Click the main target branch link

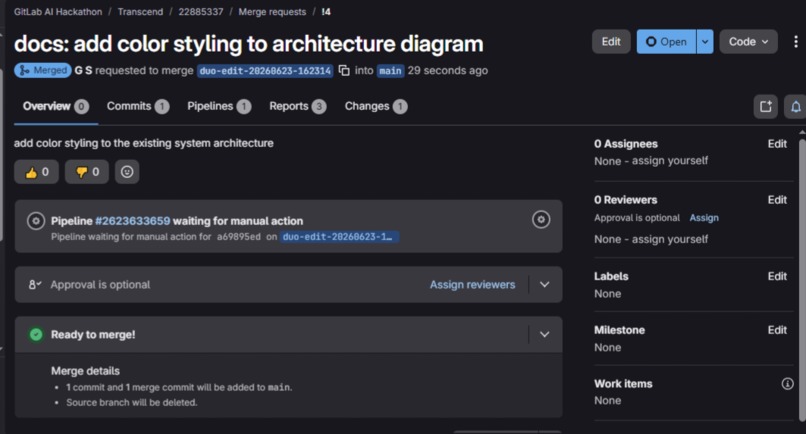point(390,71)
